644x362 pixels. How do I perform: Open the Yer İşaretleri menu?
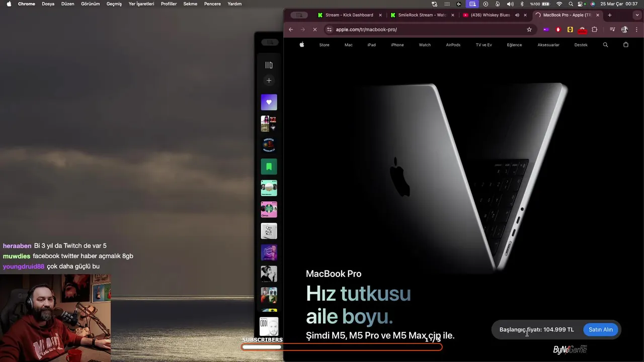pyautogui.click(x=141, y=4)
